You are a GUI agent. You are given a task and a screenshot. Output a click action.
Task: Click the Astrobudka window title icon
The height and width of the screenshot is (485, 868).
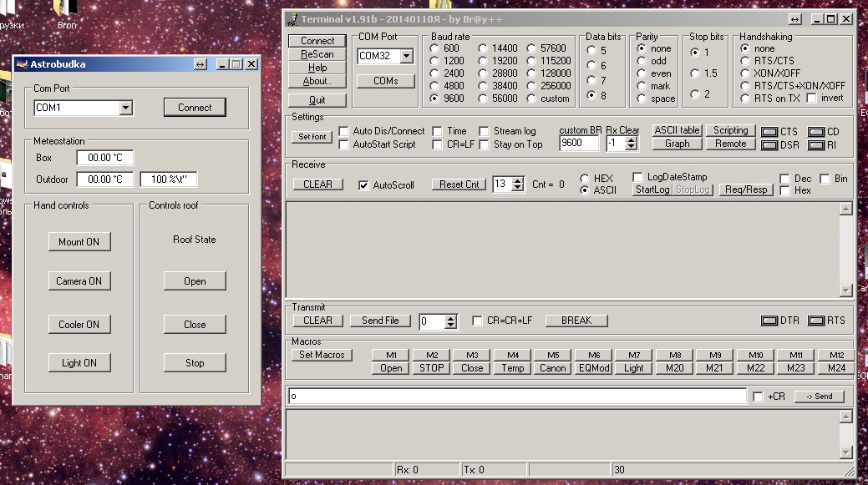tap(22, 64)
